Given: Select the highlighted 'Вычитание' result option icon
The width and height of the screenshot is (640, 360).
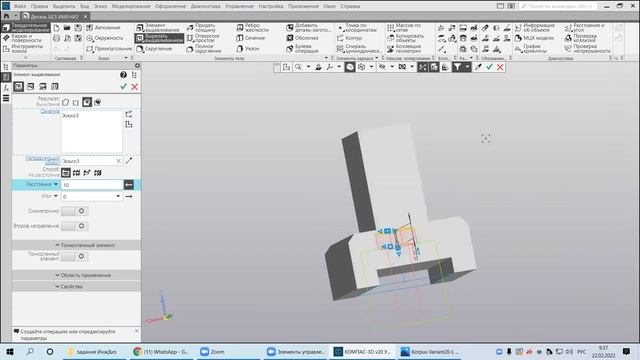Looking at the screenshot, I should (x=87, y=102).
